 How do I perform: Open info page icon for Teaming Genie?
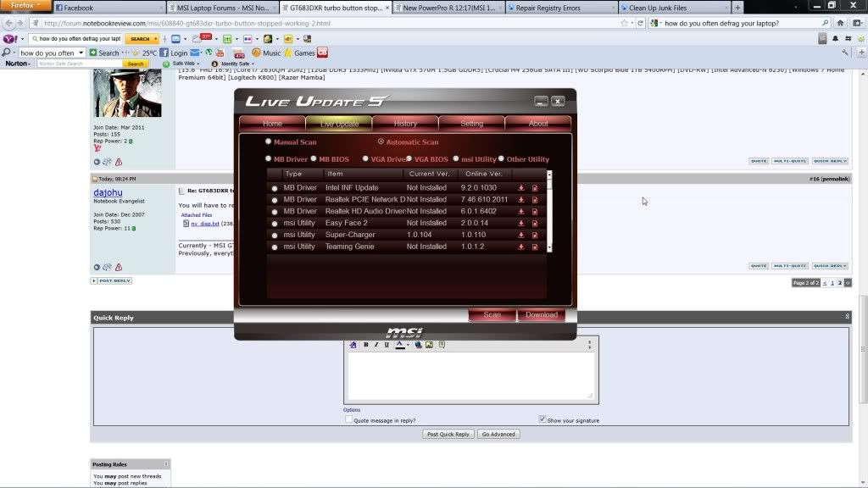[535, 247]
